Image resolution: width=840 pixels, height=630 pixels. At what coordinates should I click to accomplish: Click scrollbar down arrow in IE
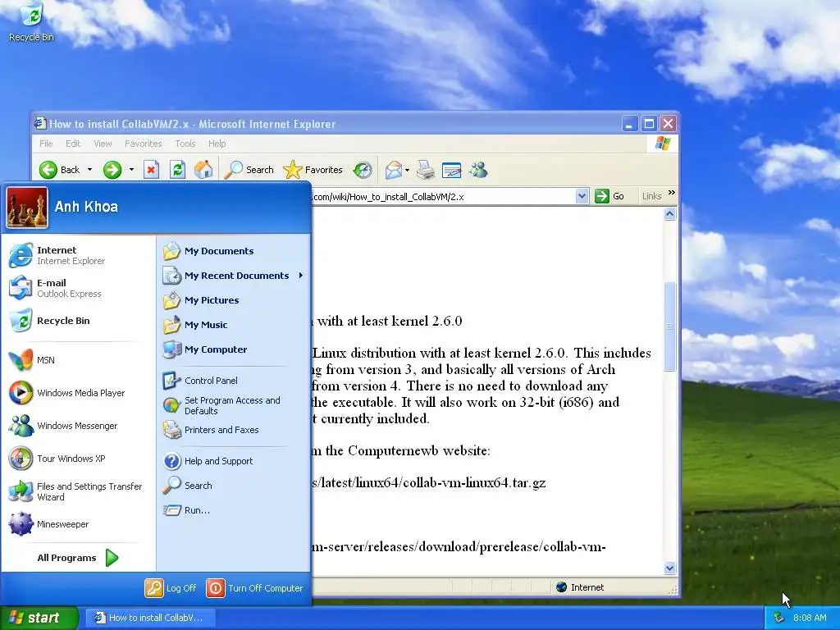click(x=669, y=568)
